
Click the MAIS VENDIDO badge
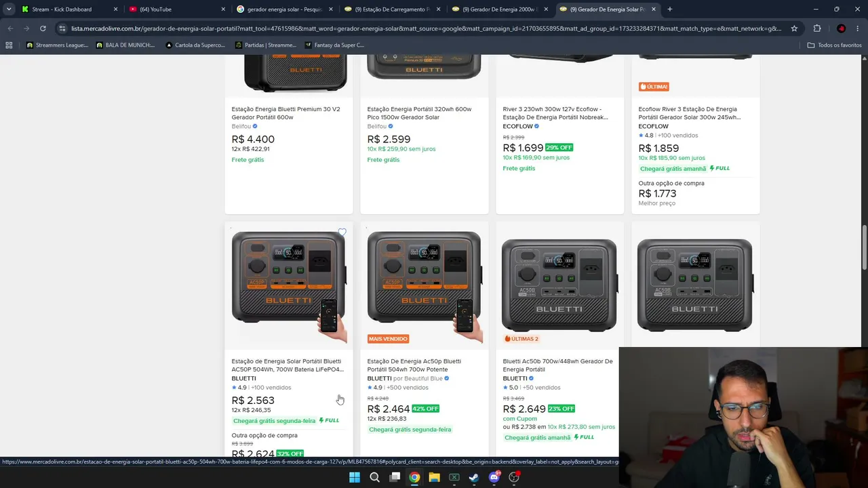click(389, 339)
